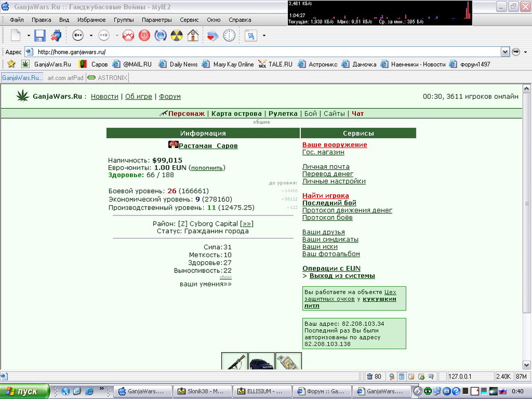Click the clock history icon in toolbar
Viewport: 532px width, 399px height.
pyautogui.click(x=229, y=35)
